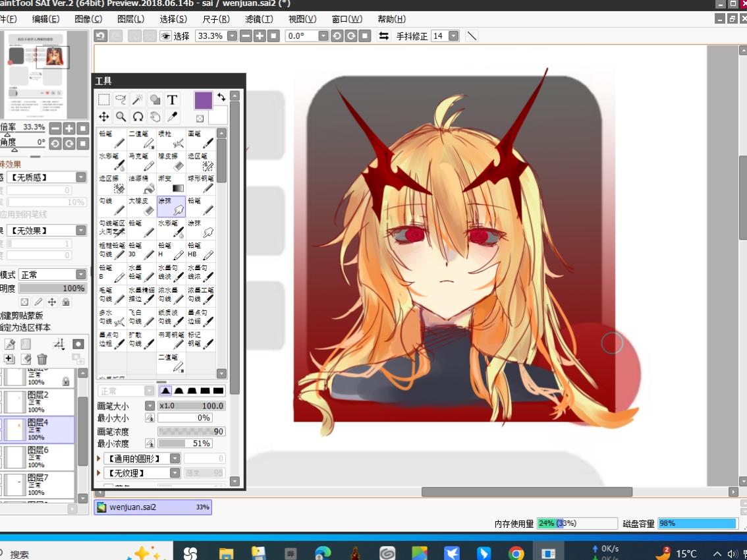This screenshot has height=560, width=747.
Task: Activate the text tool
Action: pyautogui.click(x=172, y=99)
